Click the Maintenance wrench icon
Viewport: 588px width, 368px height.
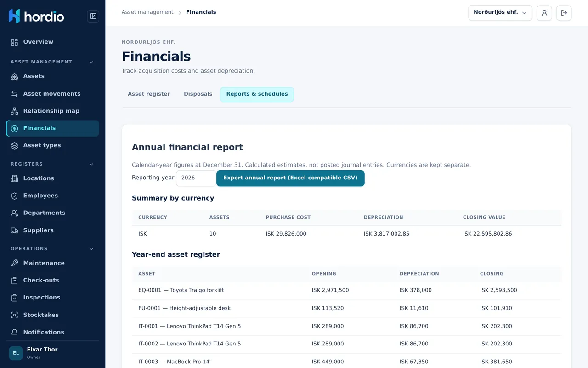[x=15, y=263]
